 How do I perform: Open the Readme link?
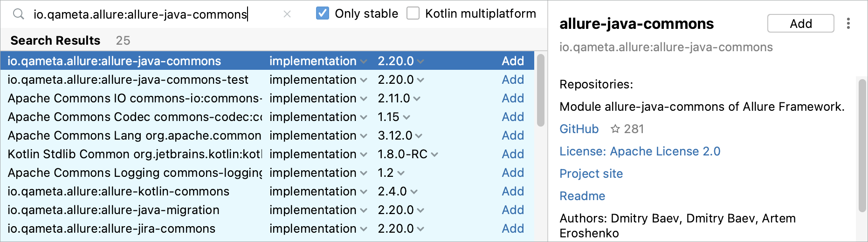[x=582, y=196]
